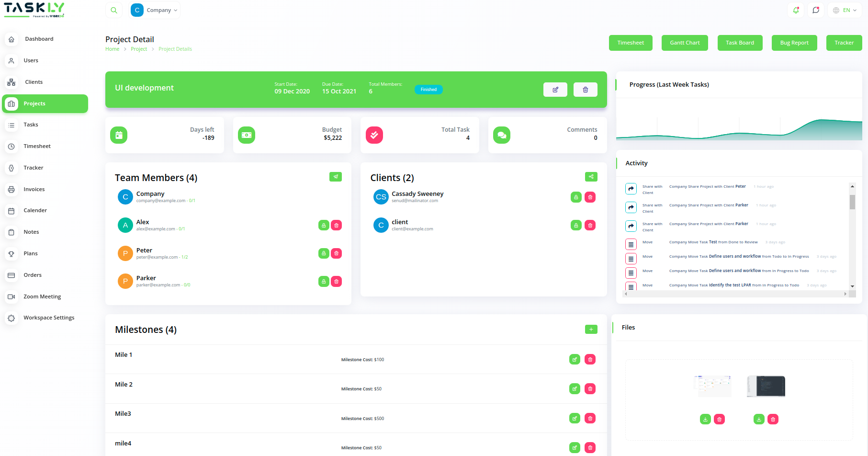This screenshot has width=868, height=456.
Task: Go to Zoom Meeting in the sidebar
Action: tap(42, 296)
